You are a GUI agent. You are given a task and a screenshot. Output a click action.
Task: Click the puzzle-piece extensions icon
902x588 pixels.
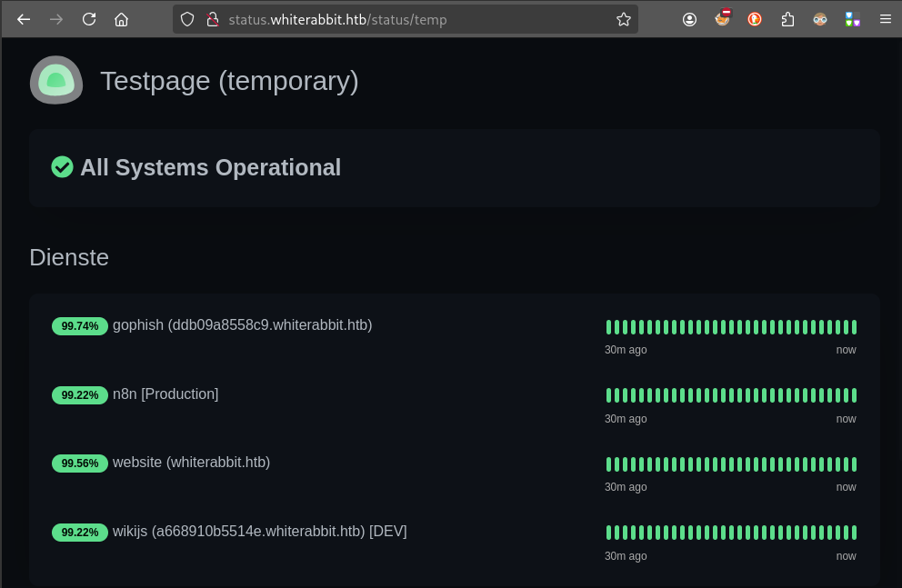pos(787,19)
